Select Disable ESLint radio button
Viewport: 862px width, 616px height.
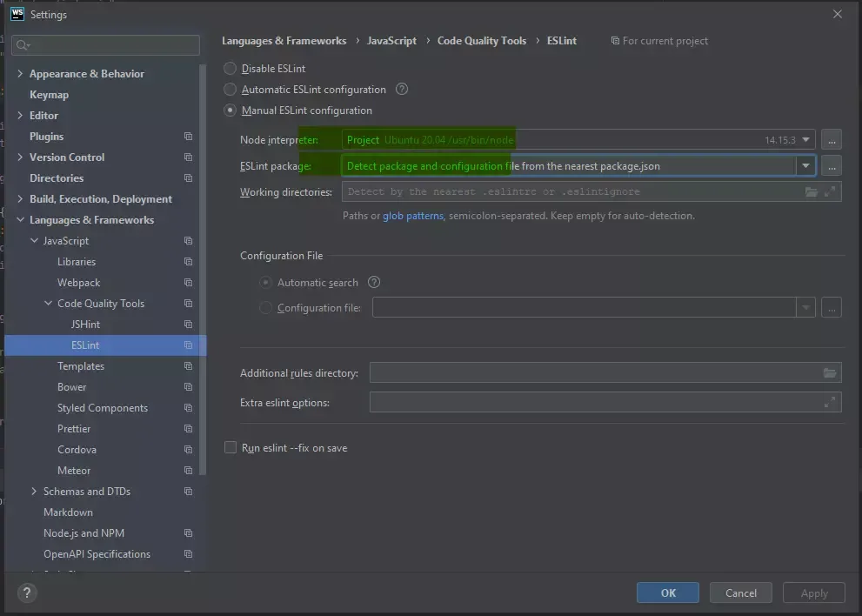[230, 68]
